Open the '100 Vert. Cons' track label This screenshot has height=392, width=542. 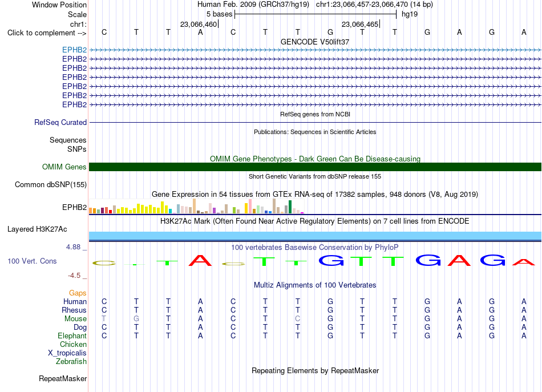(32, 261)
